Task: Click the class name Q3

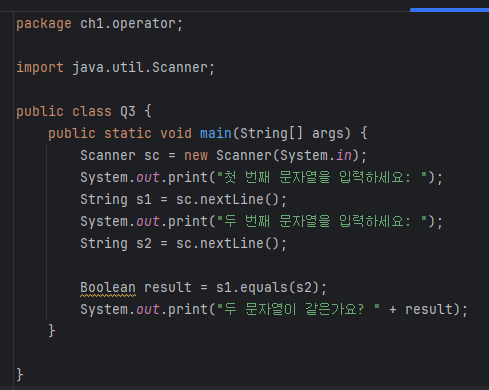Action: (x=128, y=111)
